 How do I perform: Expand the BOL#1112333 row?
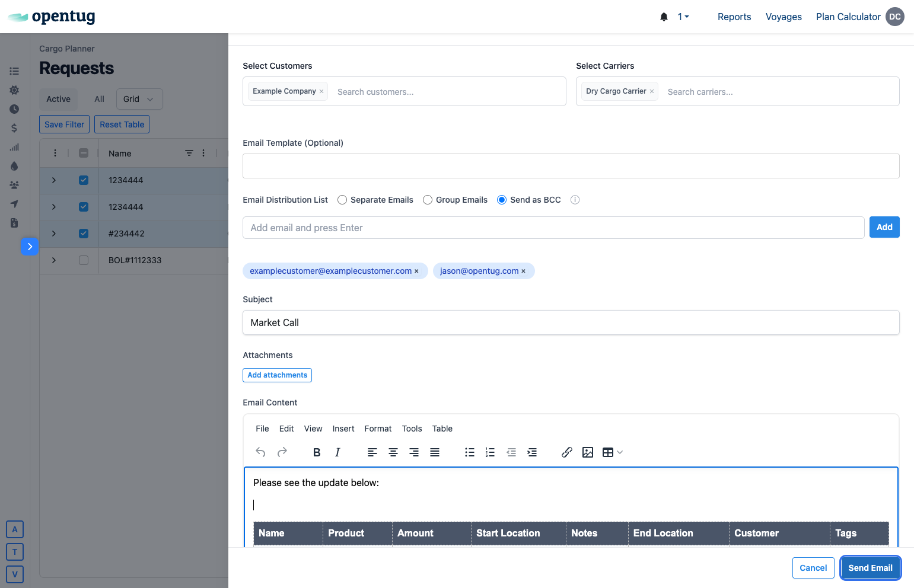click(54, 260)
